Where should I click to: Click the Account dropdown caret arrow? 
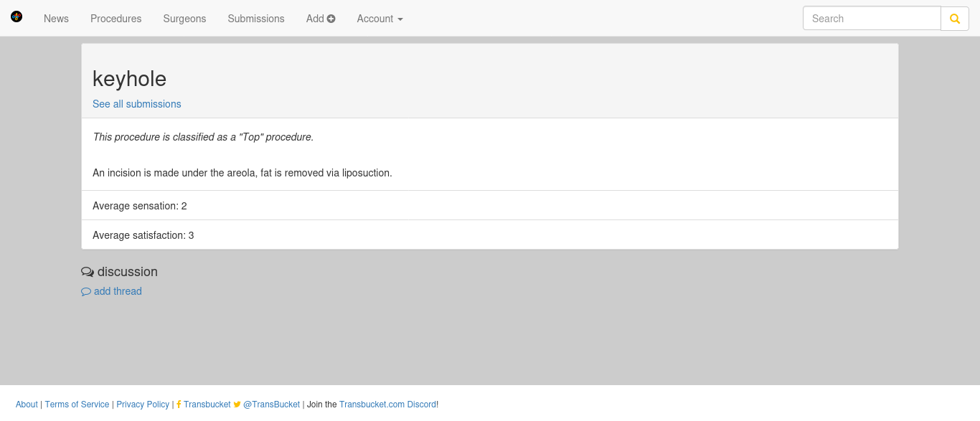(x=400, y=19)
